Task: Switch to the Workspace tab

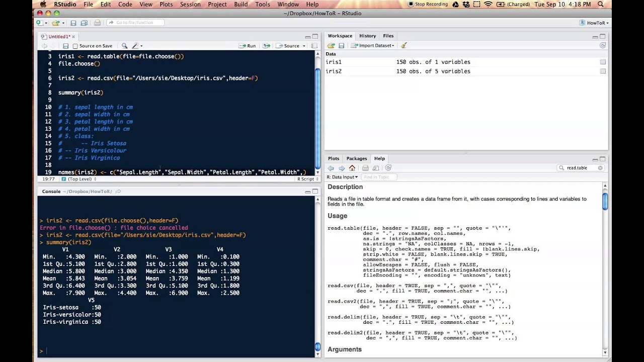Action: point(340,36)
